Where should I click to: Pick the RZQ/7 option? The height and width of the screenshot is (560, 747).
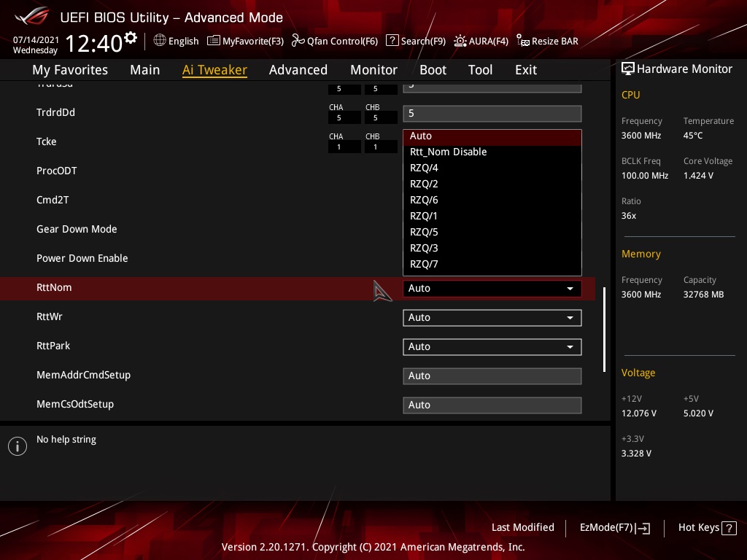pyautogui.click(x=492, y=264)
